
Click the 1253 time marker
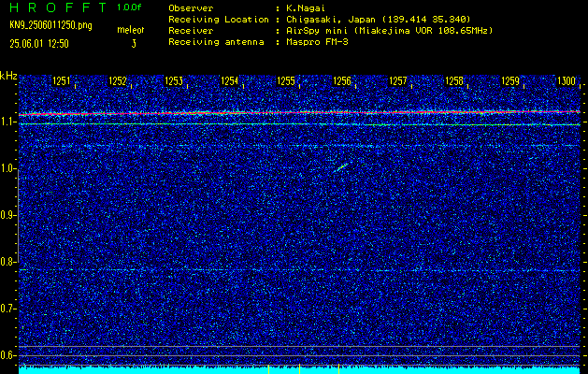(x=174, y=81)
